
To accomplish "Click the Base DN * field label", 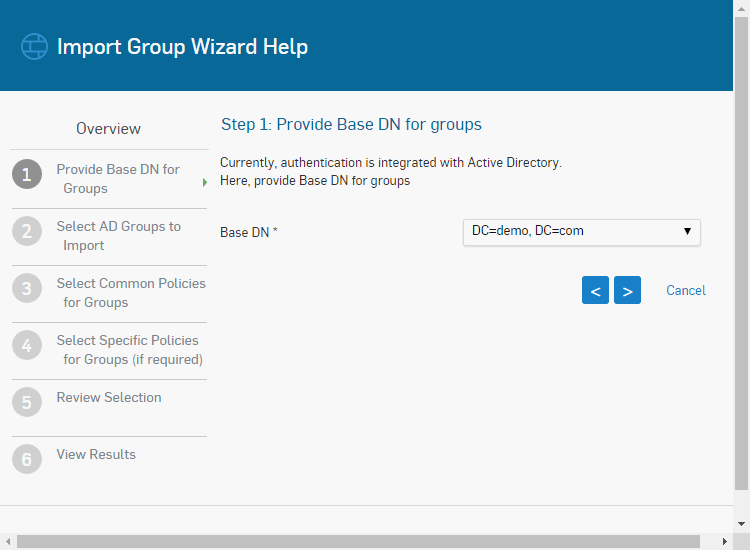I will tap(249, 232).
